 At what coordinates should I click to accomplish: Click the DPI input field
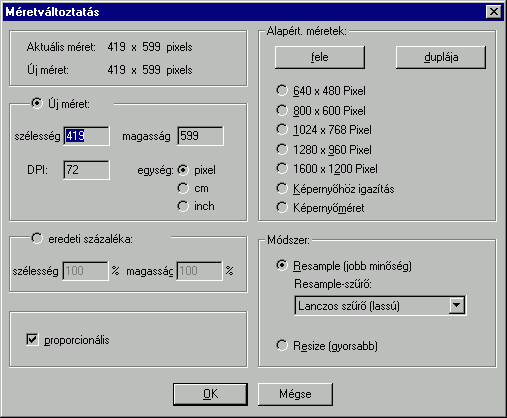pos(86,170)
